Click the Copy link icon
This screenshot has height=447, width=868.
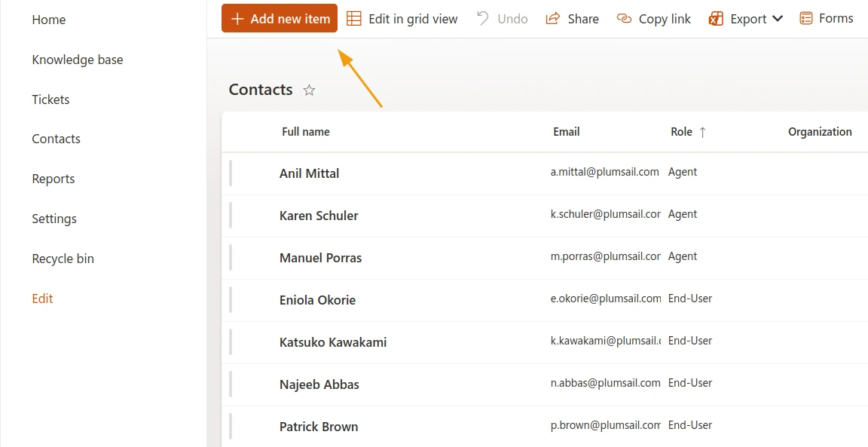(x=623, y=18)
